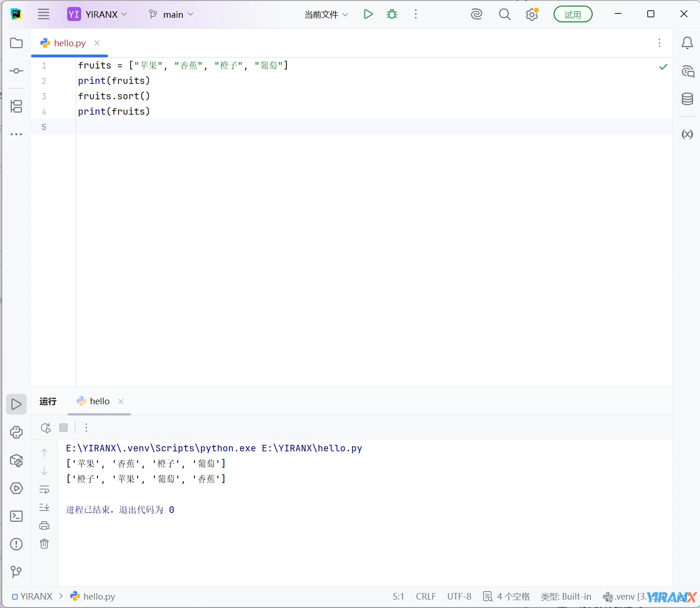
Task: Open more run toolbar options
Action: click(86, 428)
